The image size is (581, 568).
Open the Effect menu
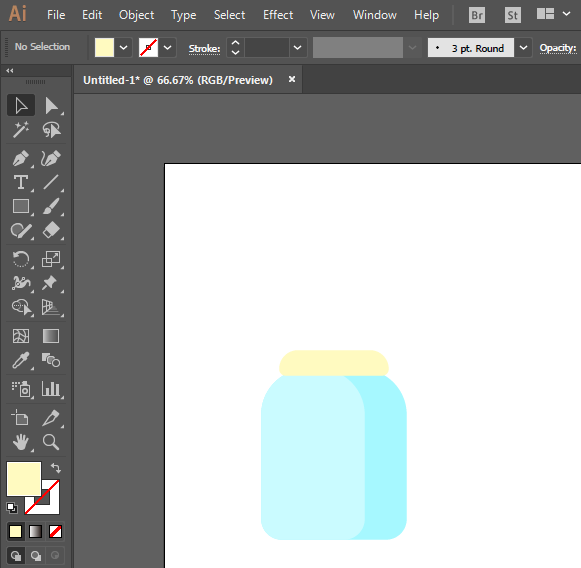278,15
